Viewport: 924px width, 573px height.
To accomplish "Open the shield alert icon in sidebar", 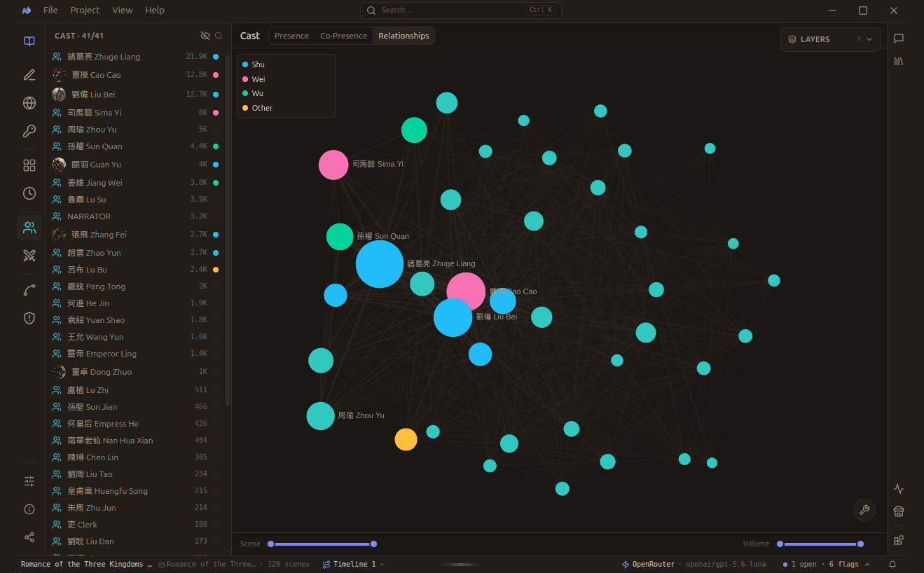I will click(x=29, y=318).
